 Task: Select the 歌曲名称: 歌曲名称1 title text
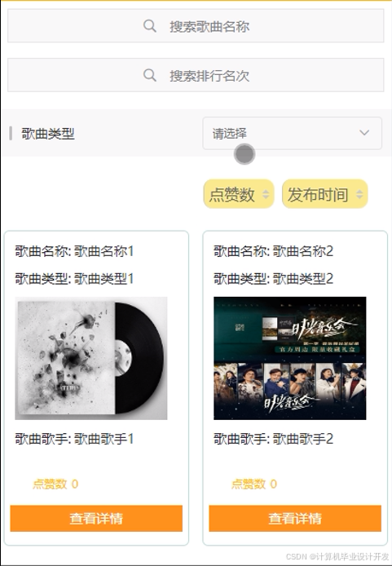pos(74,251)
